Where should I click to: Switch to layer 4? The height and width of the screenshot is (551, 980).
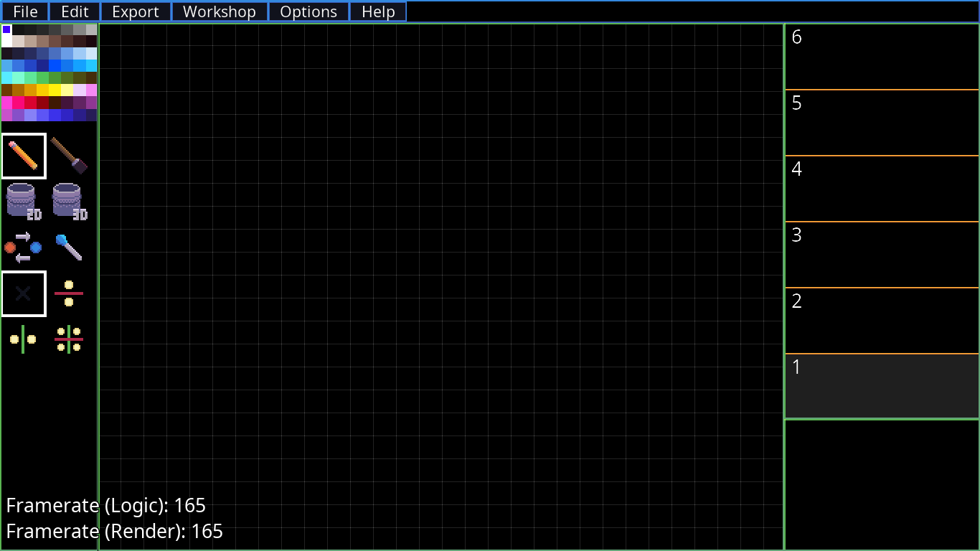[x=882, y=189]
